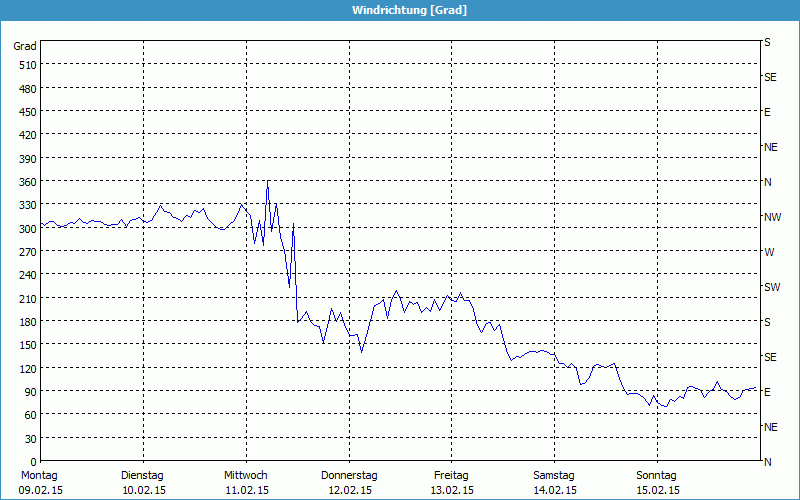800x500 pixels.
Task: Select the SW compass label on right axis
Action: click(771, 287)
